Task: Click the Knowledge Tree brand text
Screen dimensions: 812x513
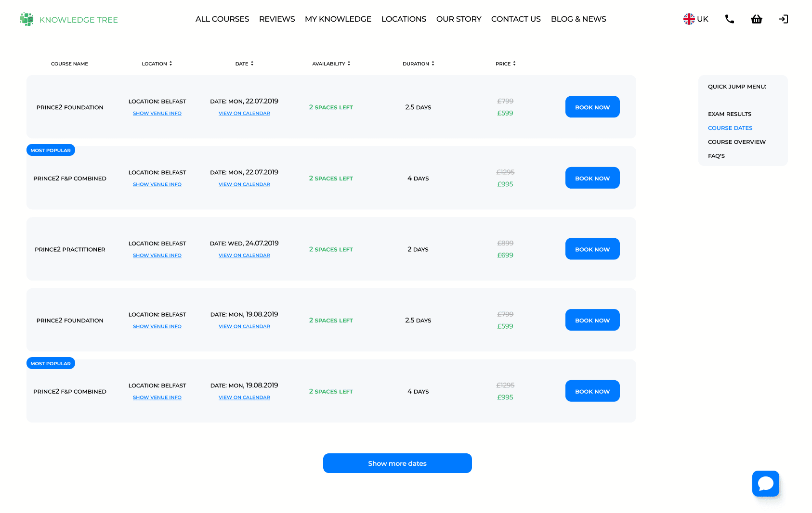Action: [x=79, y=20]
